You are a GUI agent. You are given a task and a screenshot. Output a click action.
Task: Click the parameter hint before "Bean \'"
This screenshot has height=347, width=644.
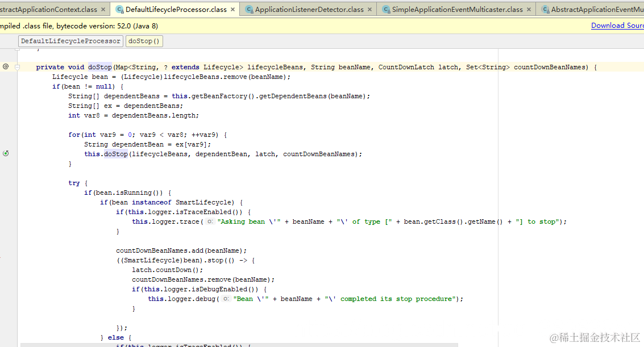tap(226, 299)
